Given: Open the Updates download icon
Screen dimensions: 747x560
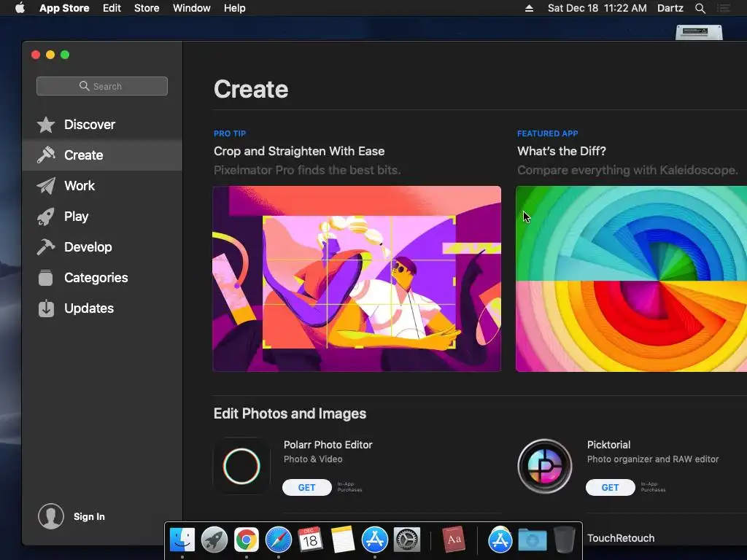Looking at the screenshot, I should [x=46, y=308].
